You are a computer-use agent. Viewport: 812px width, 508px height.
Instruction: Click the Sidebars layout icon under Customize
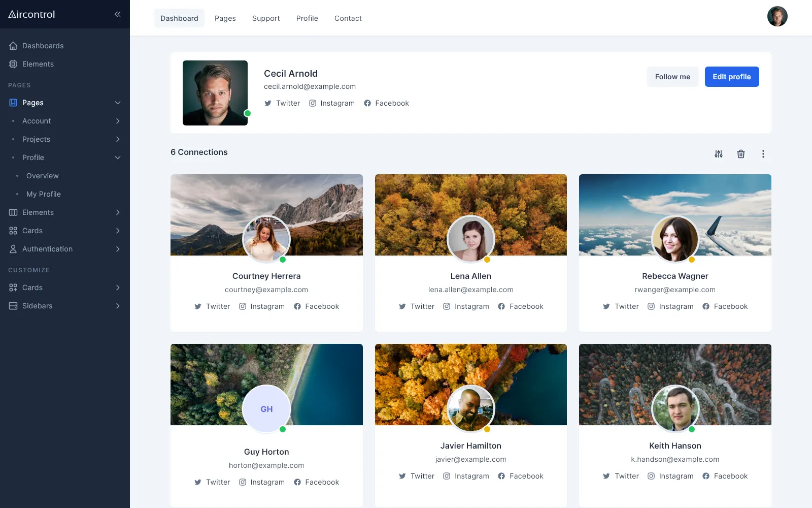[x=13, y=306]
